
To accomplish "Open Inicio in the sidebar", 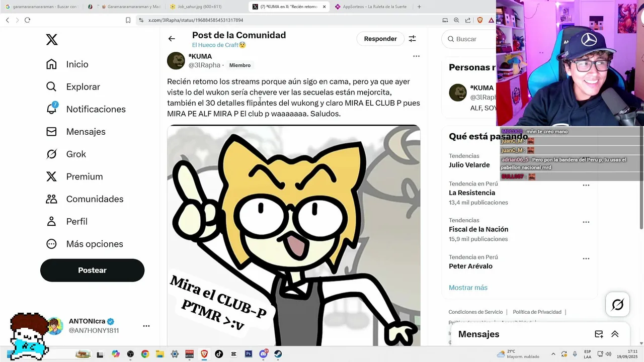I will [67, 64].
